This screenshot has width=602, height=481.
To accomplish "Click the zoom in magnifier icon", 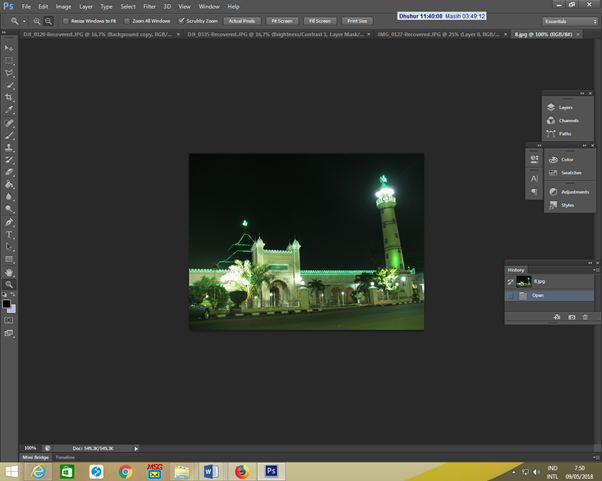I will coord(38,20).
